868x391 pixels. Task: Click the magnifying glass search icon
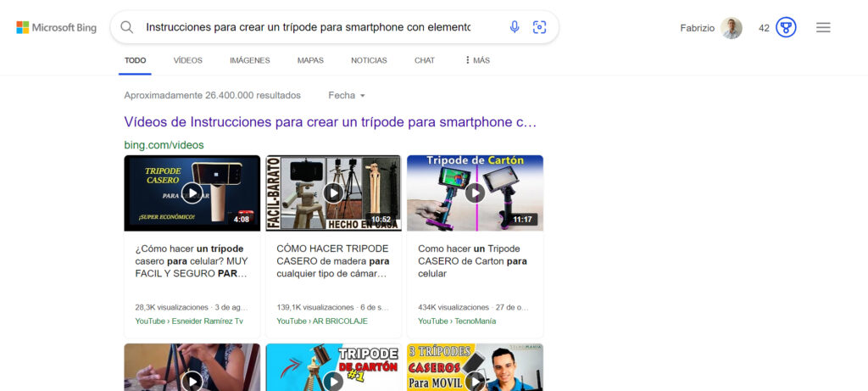coord(127,27)
